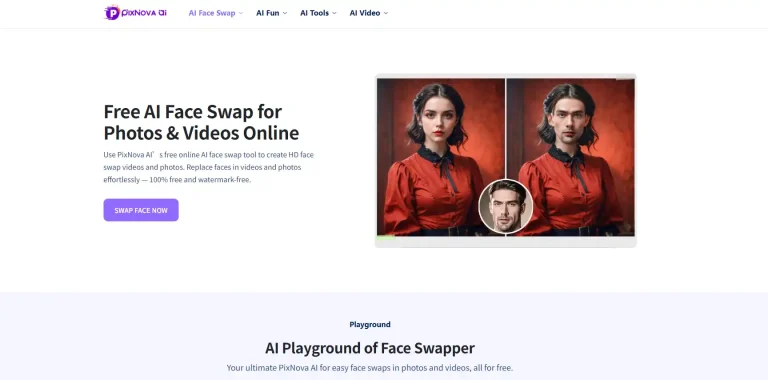Screen dimensions: 768x380
Task: Expand the chevron next to AI Fun
Action: coord(285,13)
